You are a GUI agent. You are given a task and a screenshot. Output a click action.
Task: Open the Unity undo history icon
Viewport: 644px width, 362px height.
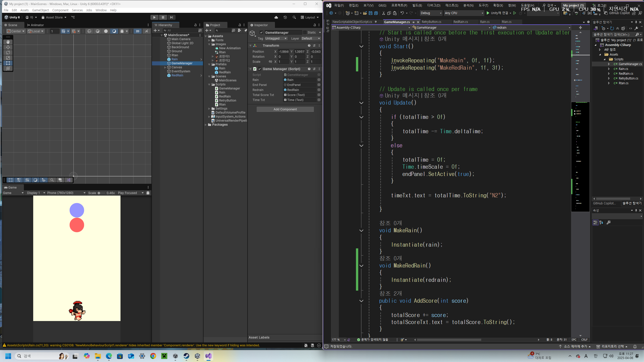[285, 17]
